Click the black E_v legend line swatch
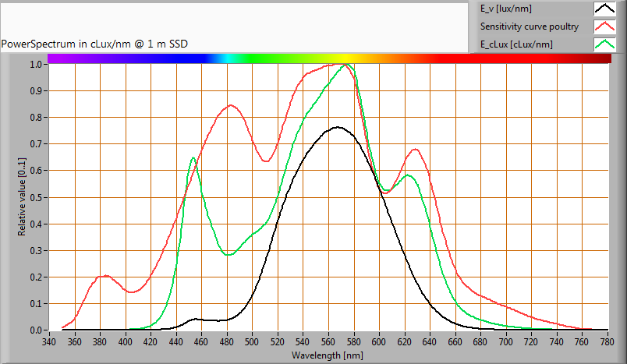This screenshot has height=364, width=627. click(604, 9)
